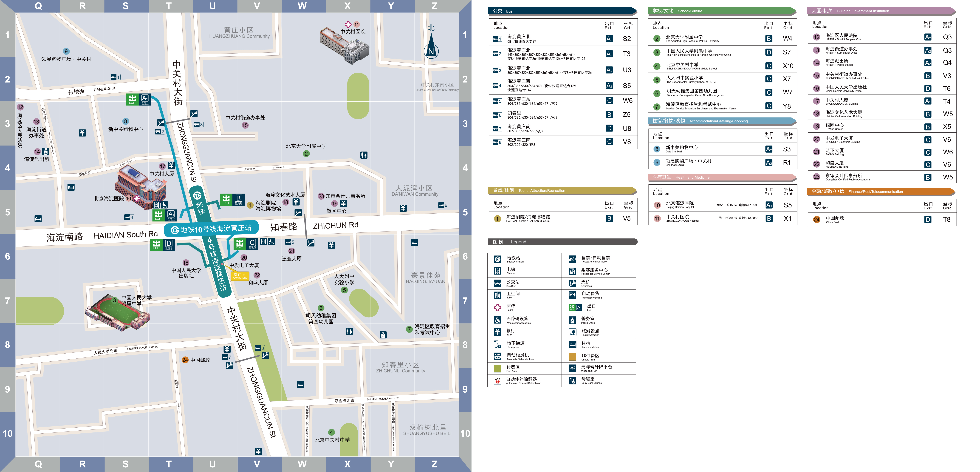The height and width of the screenshot is (472, 980).
Task: Click the 'Accommodation/Catering/Shopping' section header
Action: tap(722, 121)
